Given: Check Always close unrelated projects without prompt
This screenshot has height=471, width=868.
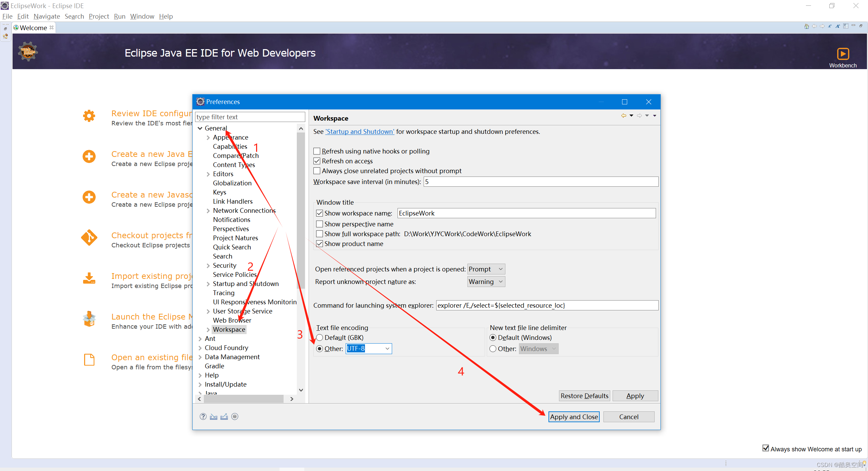Looking at the screenshot, I should 317,171.
